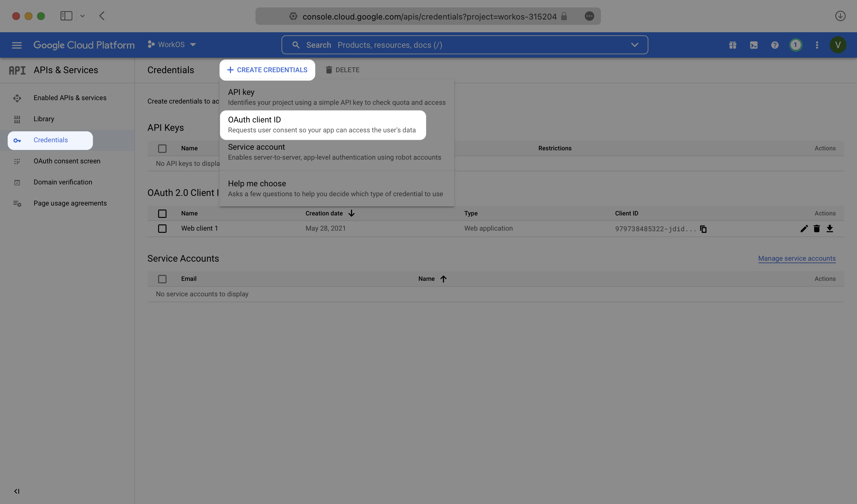Toggle select-all checkbox in Service Accounts table
The width and height of the screenshot is (857, 504).
(162, 279)
